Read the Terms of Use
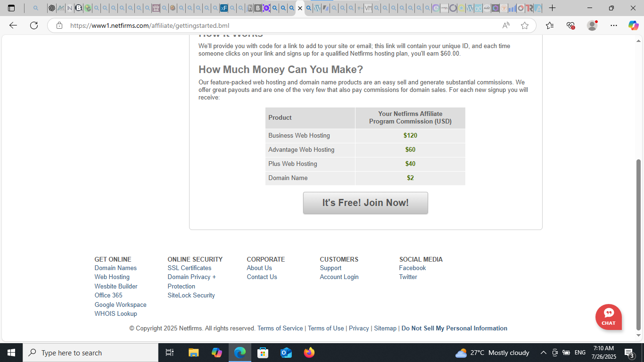 point(326,329)
